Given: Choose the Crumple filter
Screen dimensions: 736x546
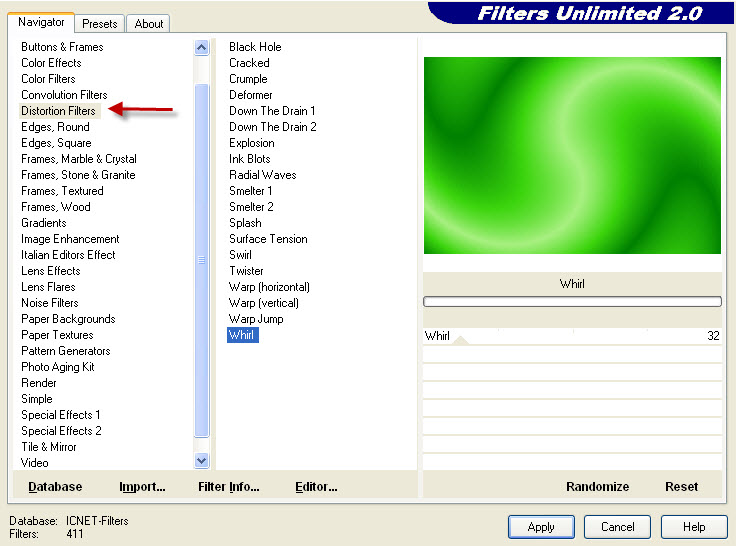Looking at the screenshot, I should [x=248, y=79].
